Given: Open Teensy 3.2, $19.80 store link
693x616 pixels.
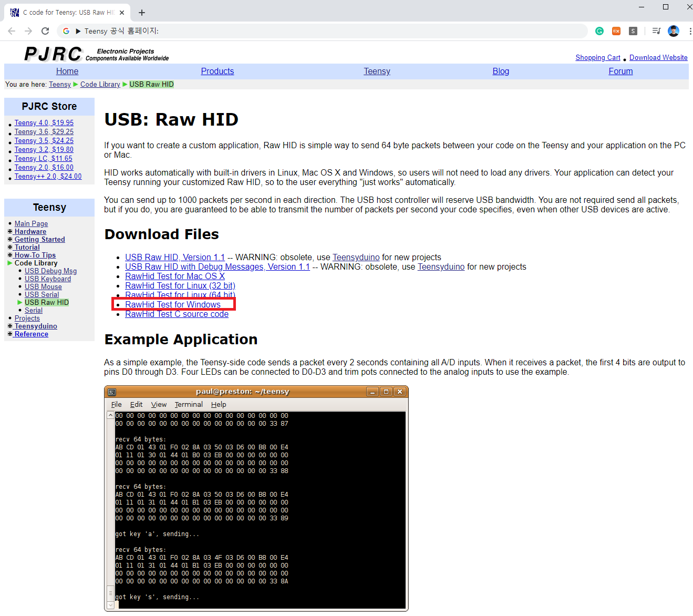Looking at the screenshot, I should pyautogui.click(x=44, y=149).
